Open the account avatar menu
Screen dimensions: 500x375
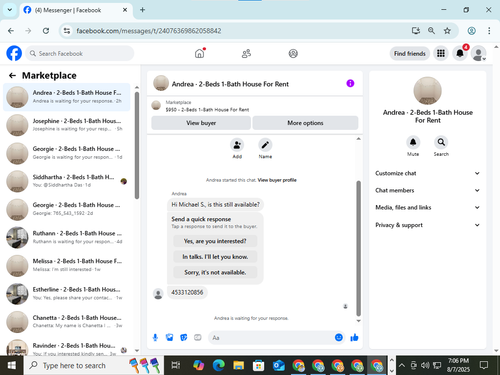(479, 53)
